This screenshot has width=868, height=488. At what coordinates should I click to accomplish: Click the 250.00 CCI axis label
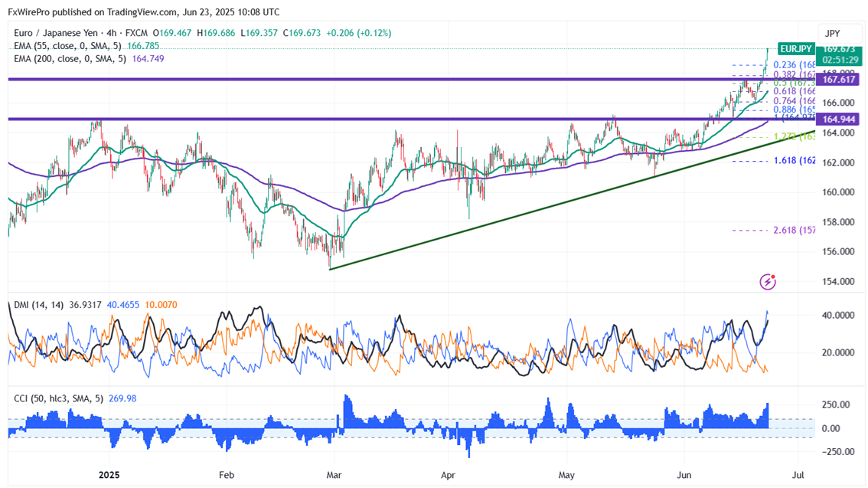click(836, 405)
